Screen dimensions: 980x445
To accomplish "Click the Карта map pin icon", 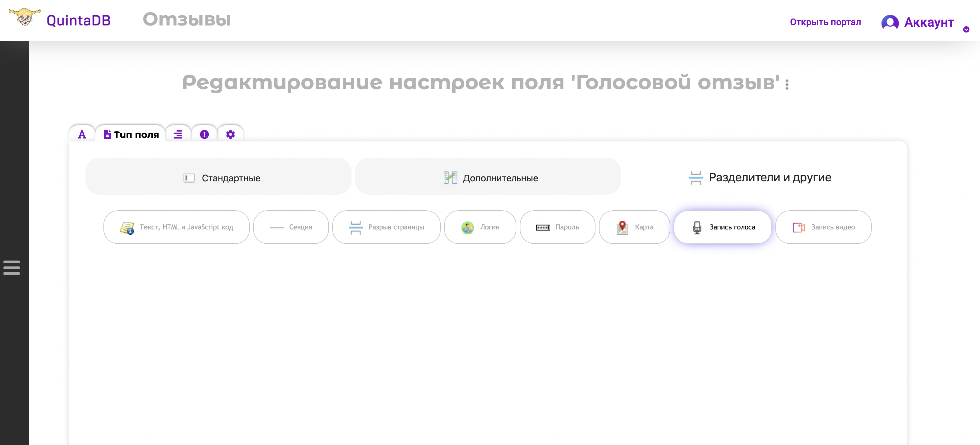I will [622, 227].
